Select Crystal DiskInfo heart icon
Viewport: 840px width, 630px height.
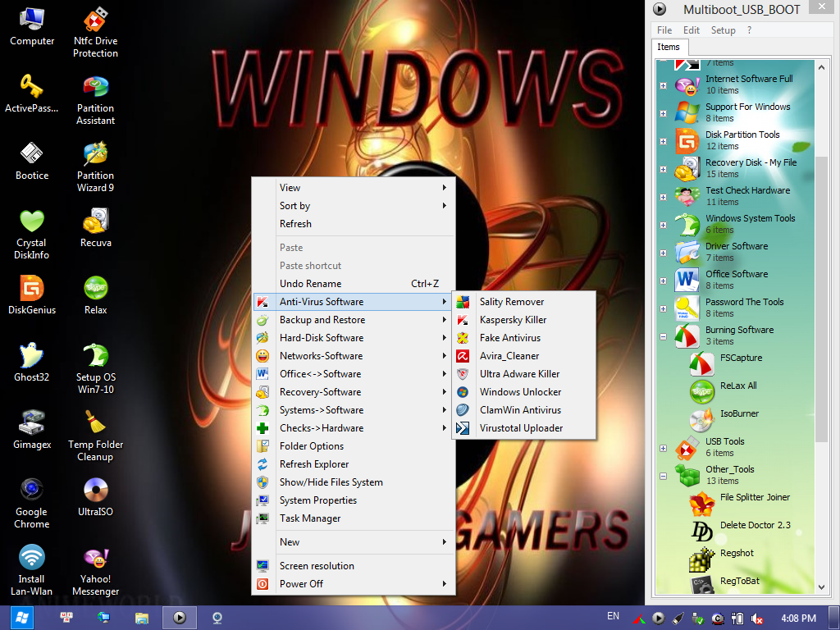(32, 234)
